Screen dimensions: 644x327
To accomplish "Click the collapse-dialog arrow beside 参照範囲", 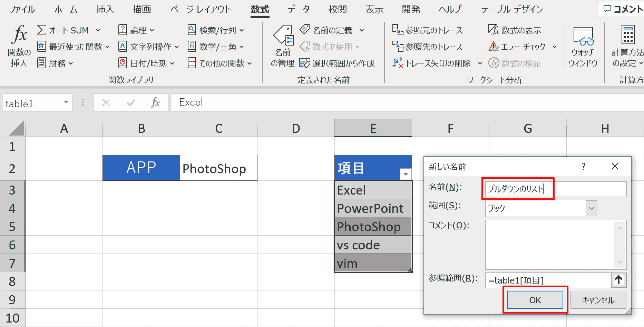I will (618, 280).
